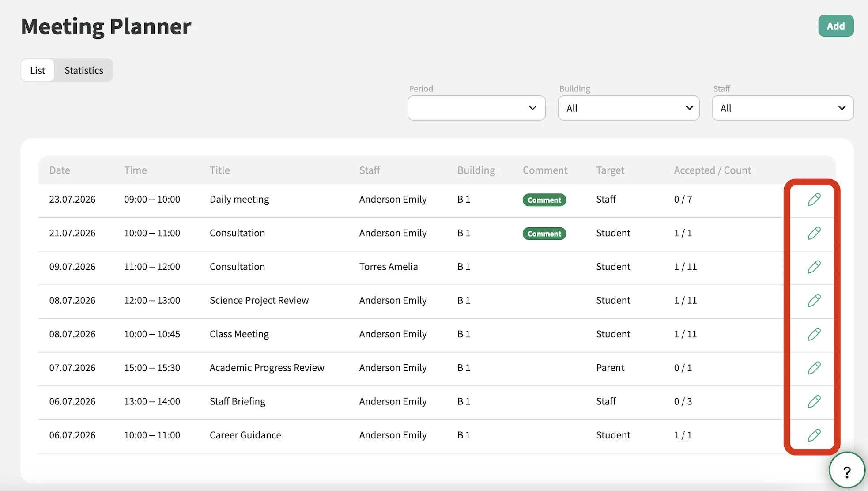Click pencil icon for 21.07.2026 Consultation
Viewport: 868px width, 491px height.
tap(814, 233)
